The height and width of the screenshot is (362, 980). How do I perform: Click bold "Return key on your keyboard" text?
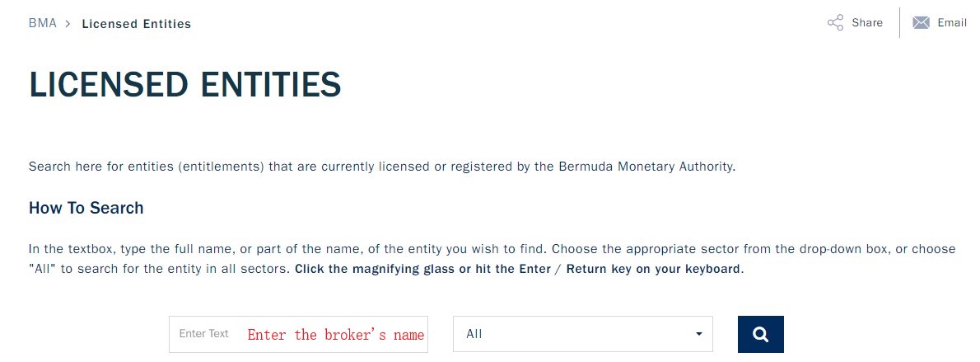pyautogui.click(x=653, y=269)
